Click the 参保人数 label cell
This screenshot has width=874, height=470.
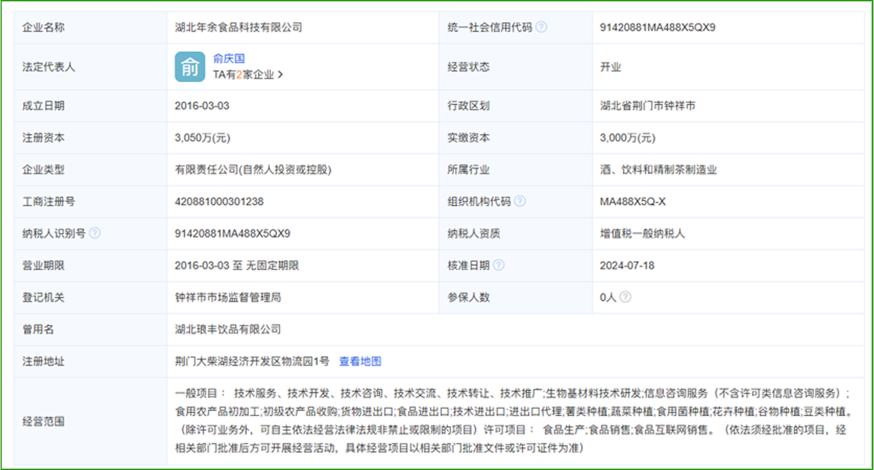click(x=516, y=298)
